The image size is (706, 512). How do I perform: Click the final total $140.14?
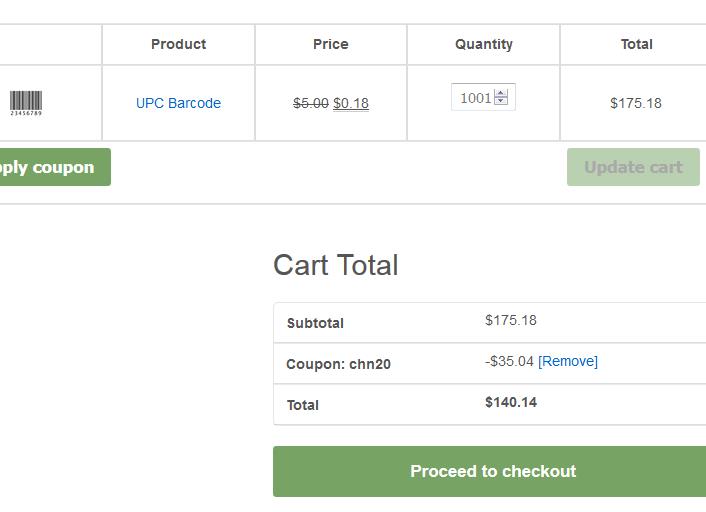click(511, 402)
